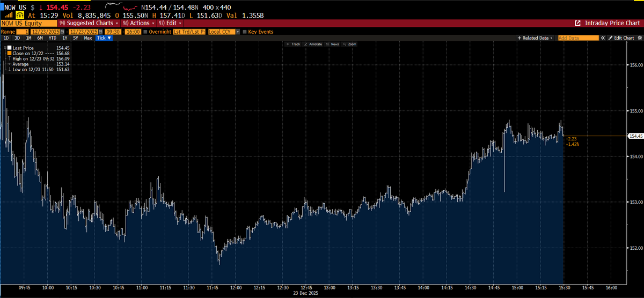Click the start date field 12/23/2025
The width and height of the screenshot is (644, 298).
[x=45, y=32]
